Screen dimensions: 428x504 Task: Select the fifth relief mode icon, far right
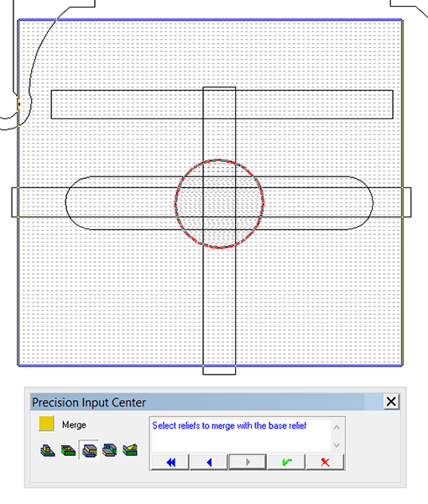click(x=130, y=450)
